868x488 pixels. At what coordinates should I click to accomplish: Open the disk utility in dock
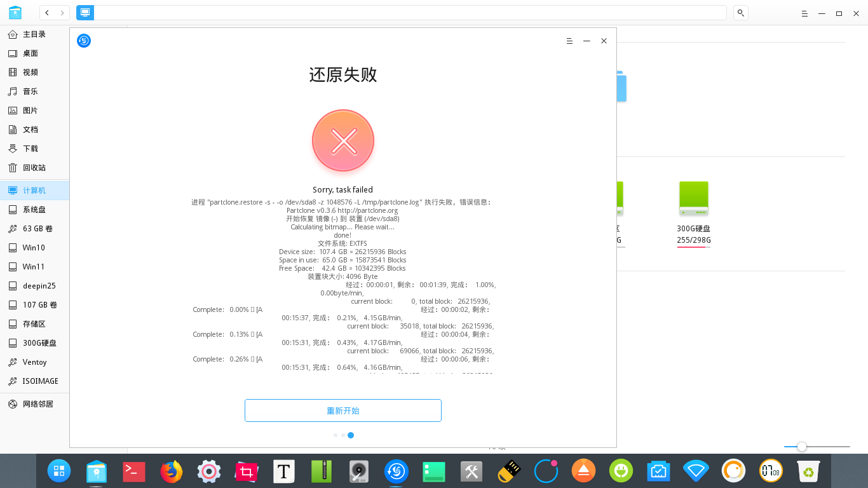click(359, 471)
